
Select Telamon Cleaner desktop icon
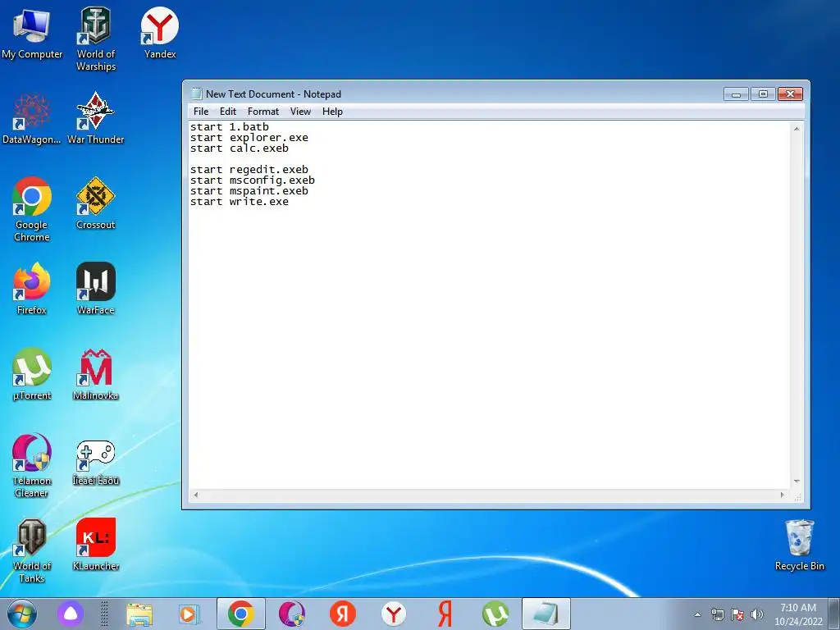pos(32,466)
